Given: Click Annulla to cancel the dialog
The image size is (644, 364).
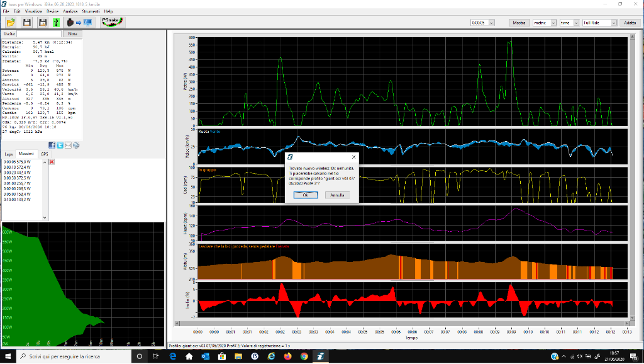Looking at the screenshot, I should (337, 195).
